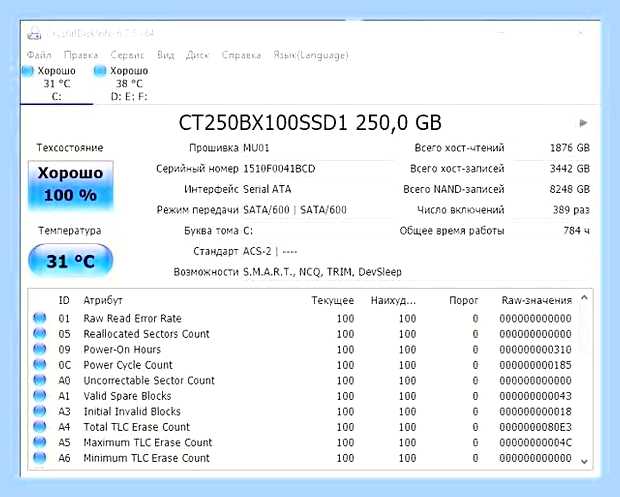620x497 pixels.
Task: Click the CrystalDiskInfo title bar app icon
Action: (34, 33)
